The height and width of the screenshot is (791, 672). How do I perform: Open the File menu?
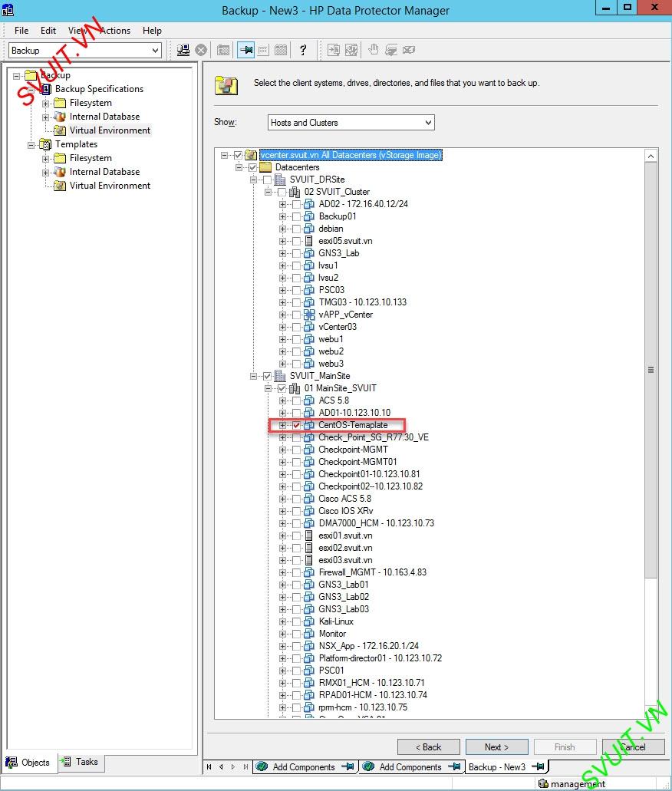click(21, 30)
